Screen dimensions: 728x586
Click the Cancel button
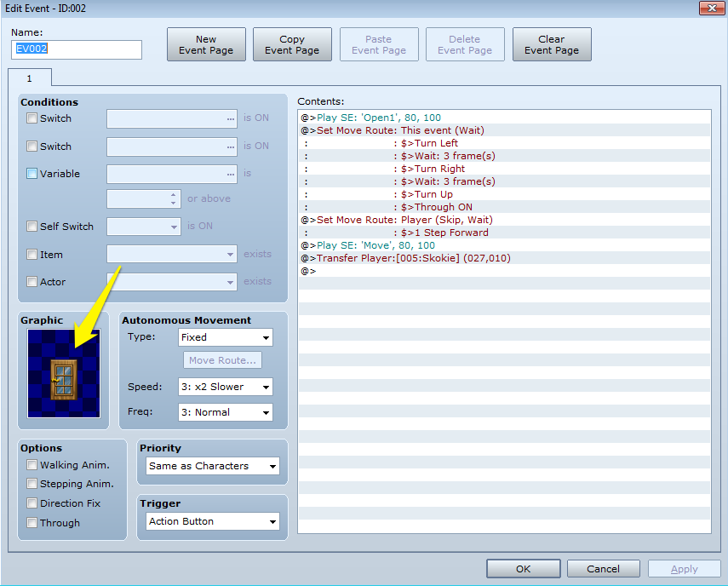pyautogui.click(x=603, y=569)
